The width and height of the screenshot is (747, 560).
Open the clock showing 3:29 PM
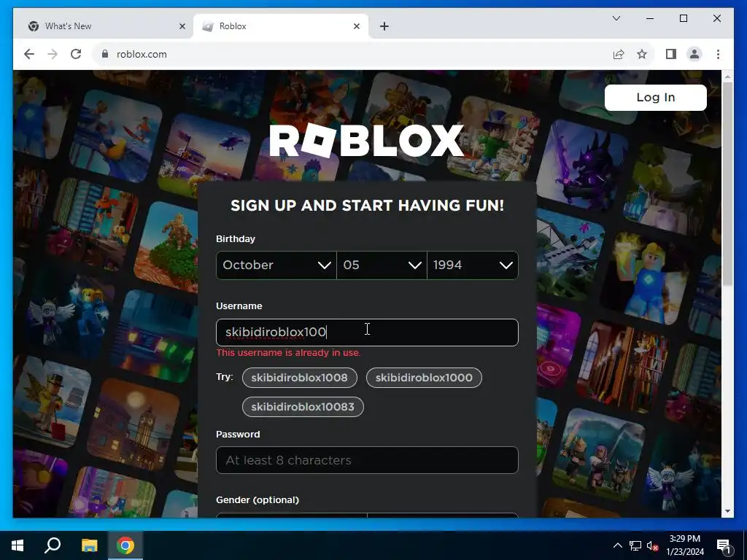(x=684, y=545)
